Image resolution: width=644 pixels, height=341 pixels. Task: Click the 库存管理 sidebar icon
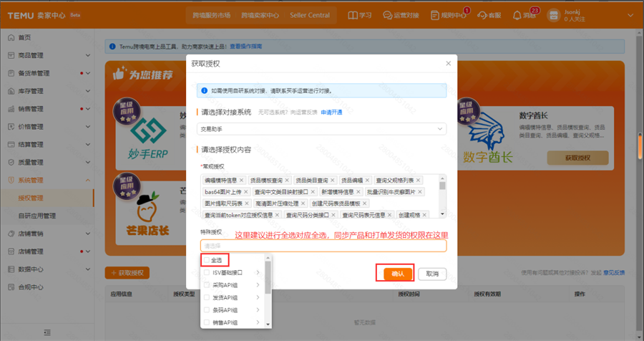tap(11, 91)
